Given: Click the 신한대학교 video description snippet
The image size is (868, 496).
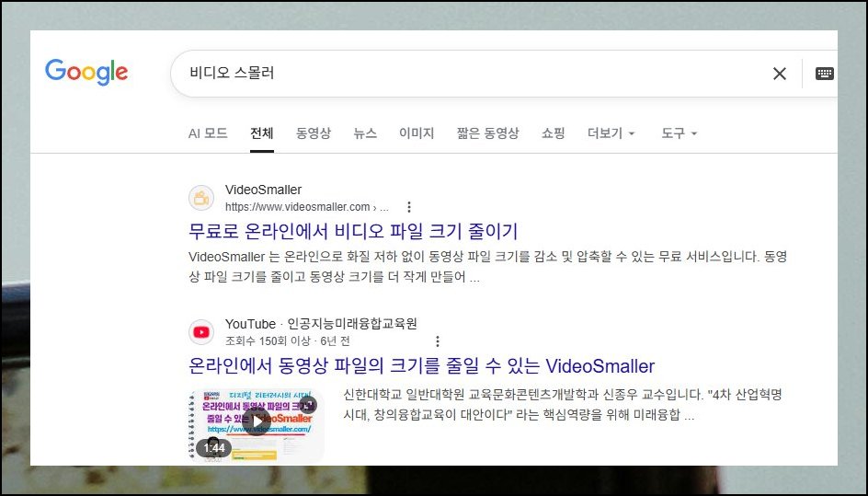Looking at the screenshot, I should coord(563,405).
